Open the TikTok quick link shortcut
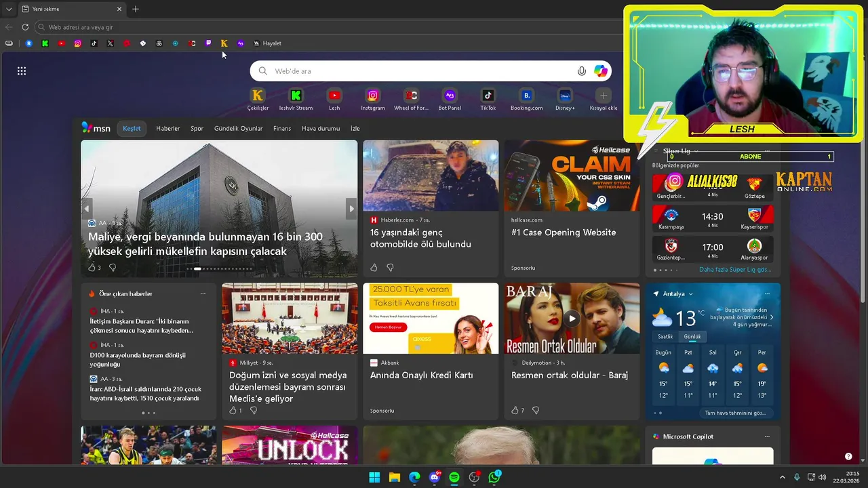 488,99
